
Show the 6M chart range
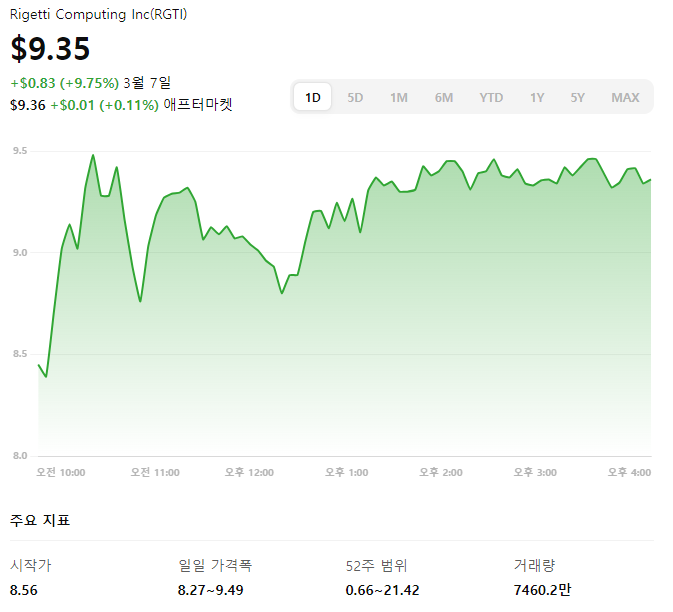(443, 97)
